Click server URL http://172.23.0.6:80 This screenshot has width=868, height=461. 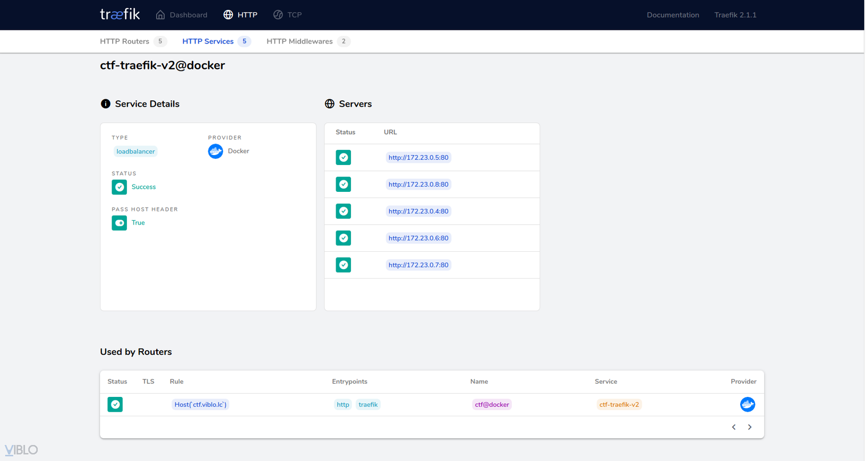point(418,238)
